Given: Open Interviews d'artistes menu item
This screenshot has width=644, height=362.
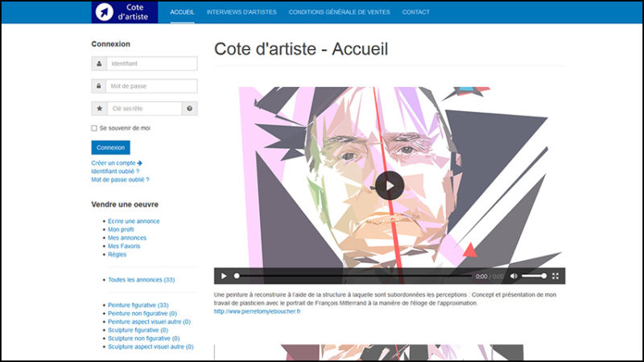Looking at the screenshot, I should coord(242,12).
